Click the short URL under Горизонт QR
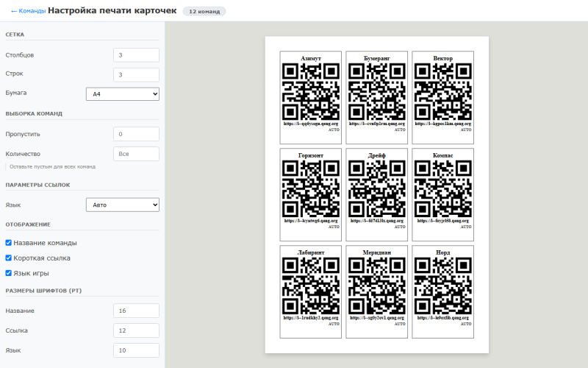The width and height of the screenshot is (588, 368). click(x=311, y=221)
